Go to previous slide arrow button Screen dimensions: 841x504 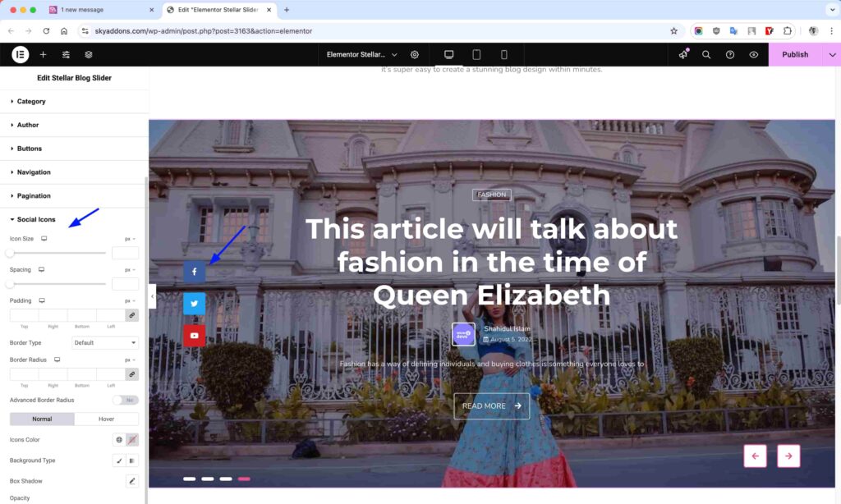(x=756, y=456)
